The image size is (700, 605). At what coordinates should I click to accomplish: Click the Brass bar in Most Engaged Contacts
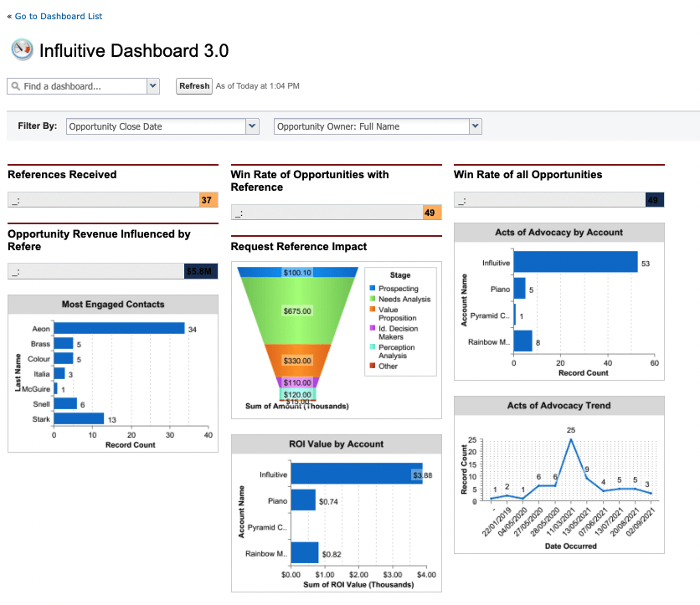coord(64,343)
